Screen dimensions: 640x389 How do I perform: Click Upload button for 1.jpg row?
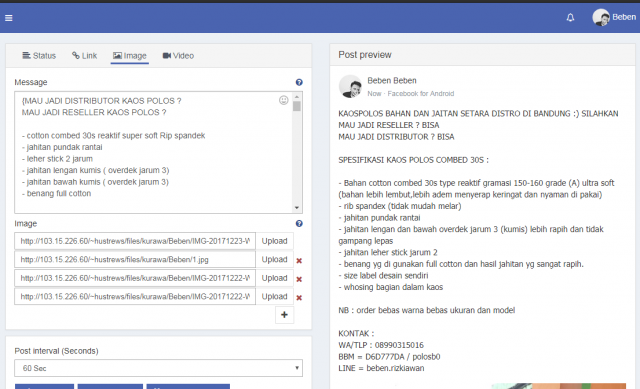tap(274, 260)
